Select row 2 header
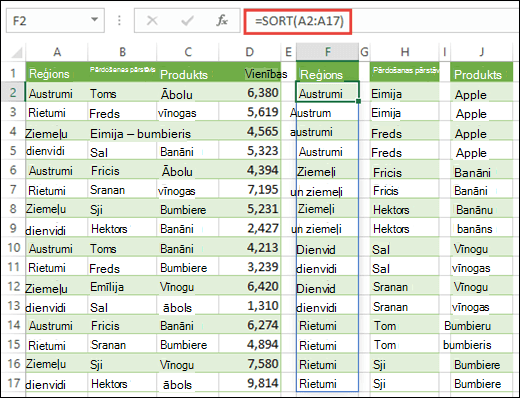 [13, 92]
